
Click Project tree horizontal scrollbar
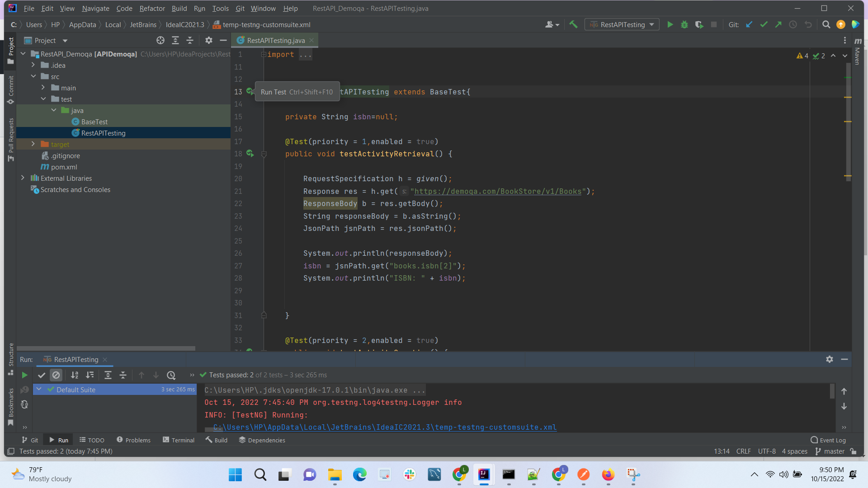(106, 348)
